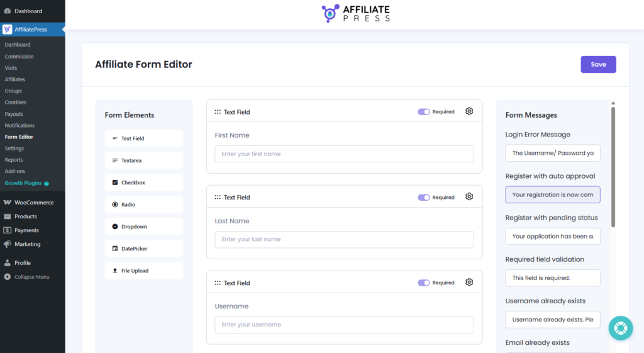Add a Dropdown form element

click(x=144, y=227)
